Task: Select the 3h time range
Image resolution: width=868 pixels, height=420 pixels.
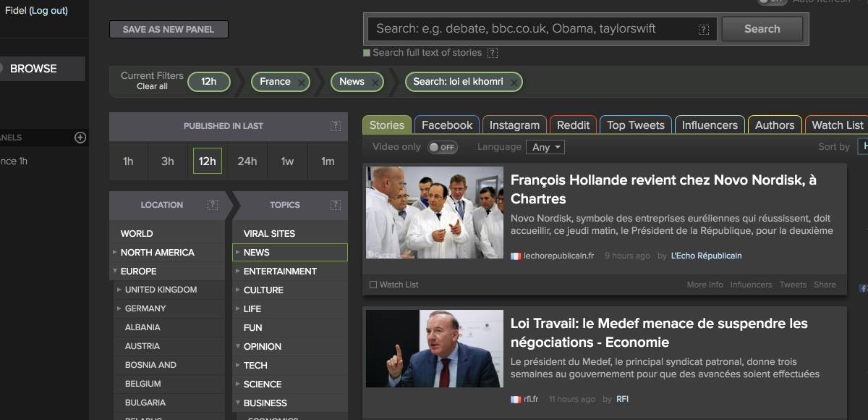Action: pyautogui.click(x=168, y=161)
